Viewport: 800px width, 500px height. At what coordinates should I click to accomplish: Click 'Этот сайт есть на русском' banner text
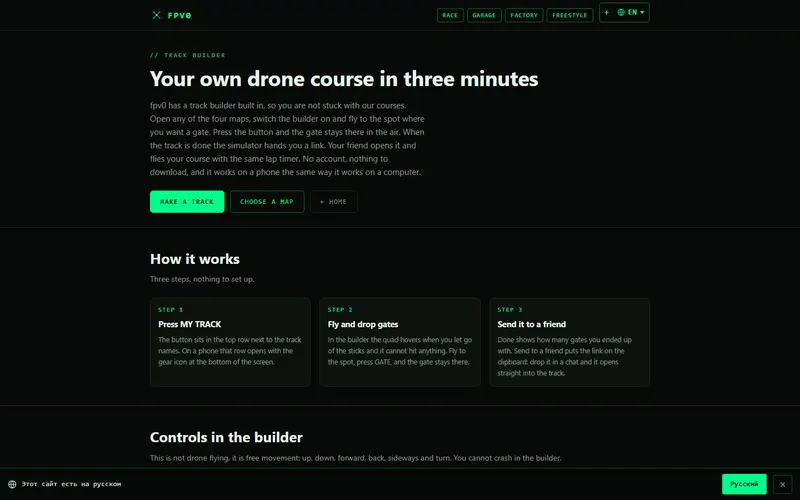point(71,484)
